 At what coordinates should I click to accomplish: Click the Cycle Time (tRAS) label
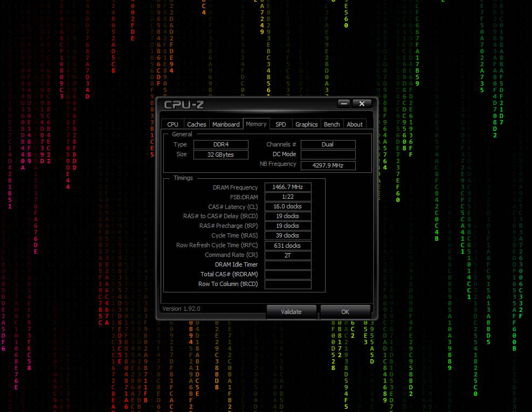point(234,235)
